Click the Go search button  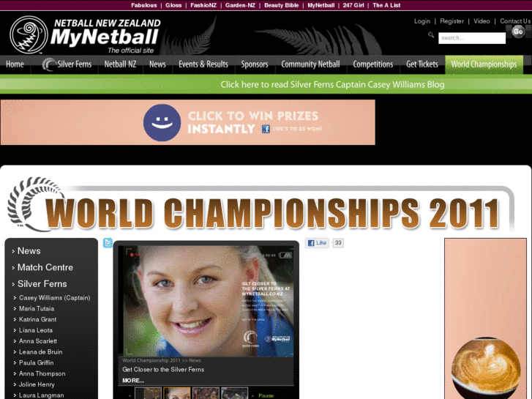(x=518, y=31)
